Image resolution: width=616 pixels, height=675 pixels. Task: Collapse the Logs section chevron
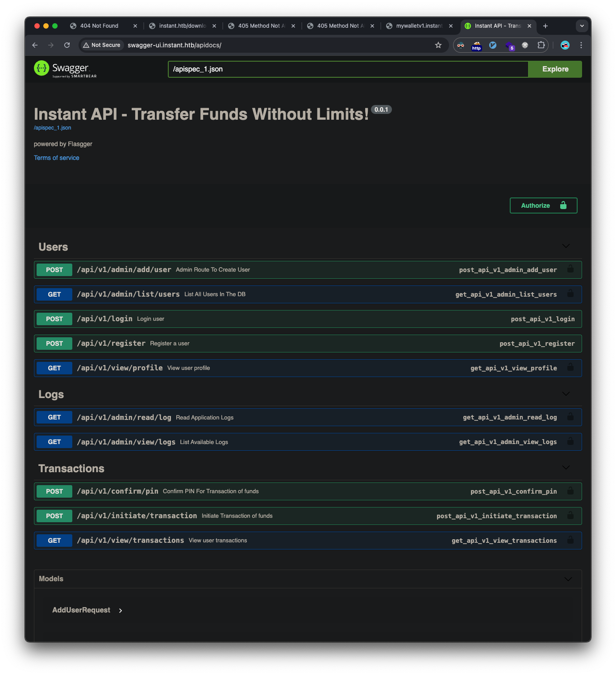(x=566, y=394)
